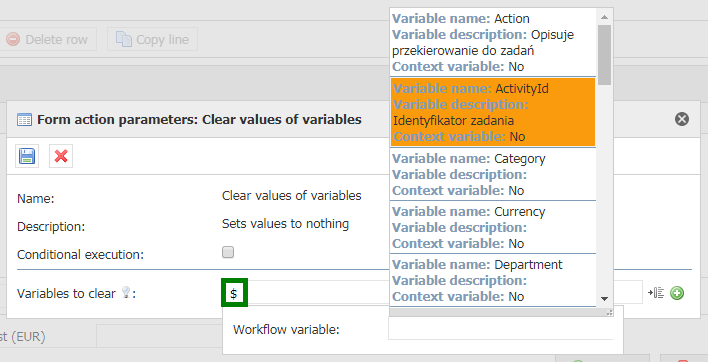Click the Workflow variable label

pos(286,330)
